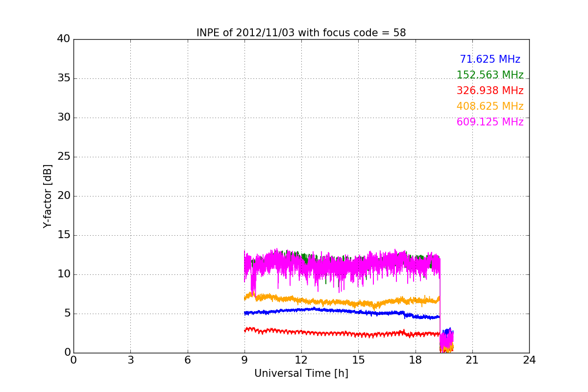Select the 71.625 MHz legend label
The height and width of the screenshot is (392, 588).
click(490, 59)
